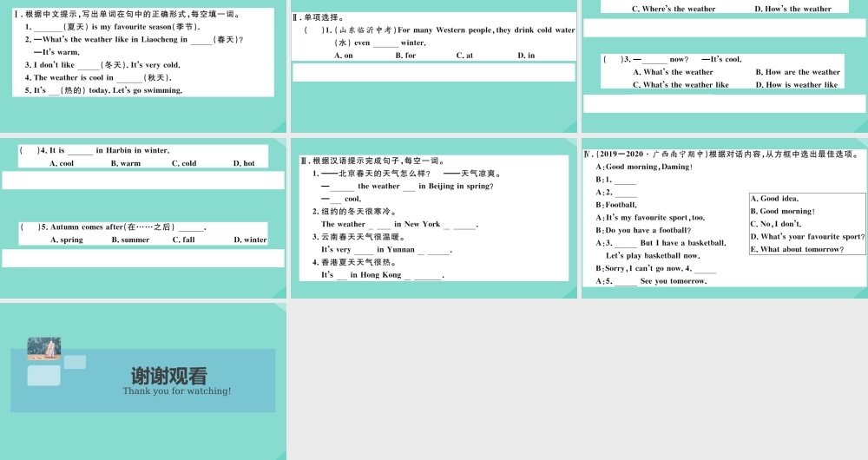
Task: Choose "B. How are the weather" option
Action: (x=798, y=72)
